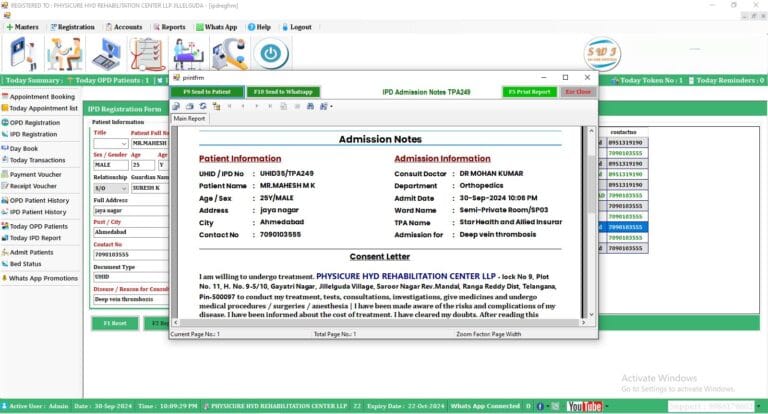Open Bed Status in sidebar
The height and width of the screenshot is (414, 768).
[22, 264]
